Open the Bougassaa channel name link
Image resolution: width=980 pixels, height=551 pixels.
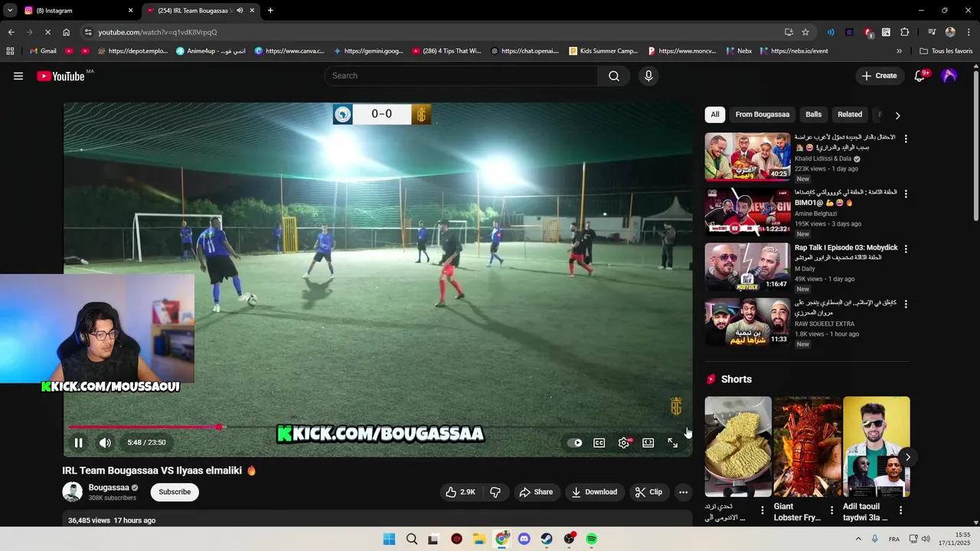(x=109, y=487)
